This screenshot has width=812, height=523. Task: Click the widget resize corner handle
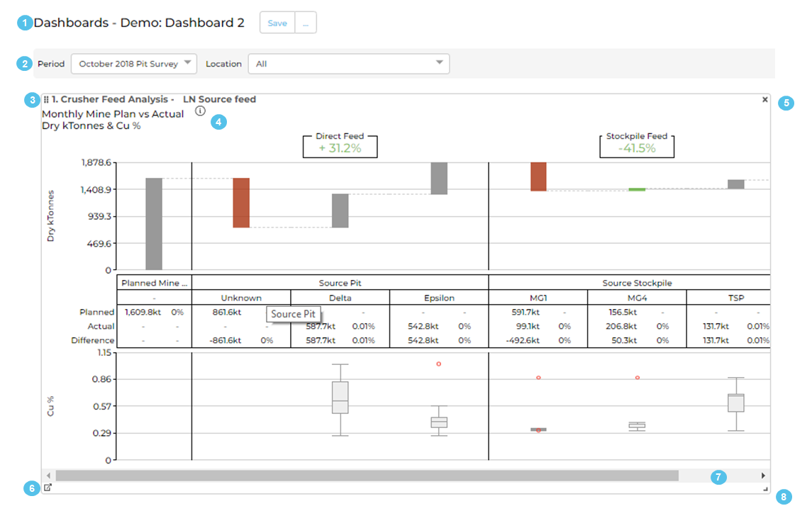click(764, 489)
